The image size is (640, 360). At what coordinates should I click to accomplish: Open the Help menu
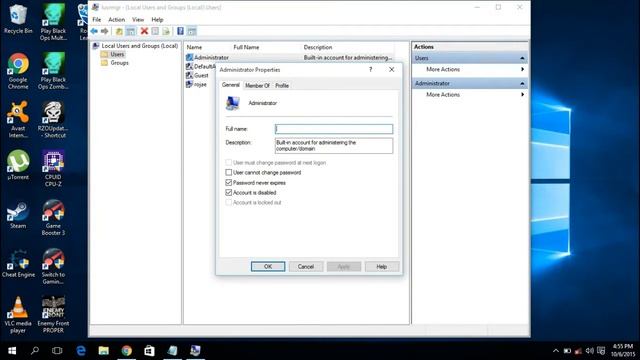click(157, 20)
